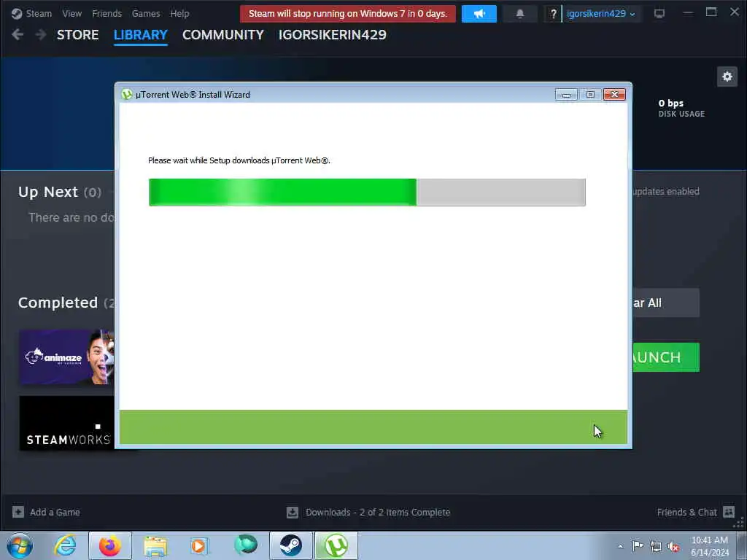Go to the STORE tab

coord(77,35)
